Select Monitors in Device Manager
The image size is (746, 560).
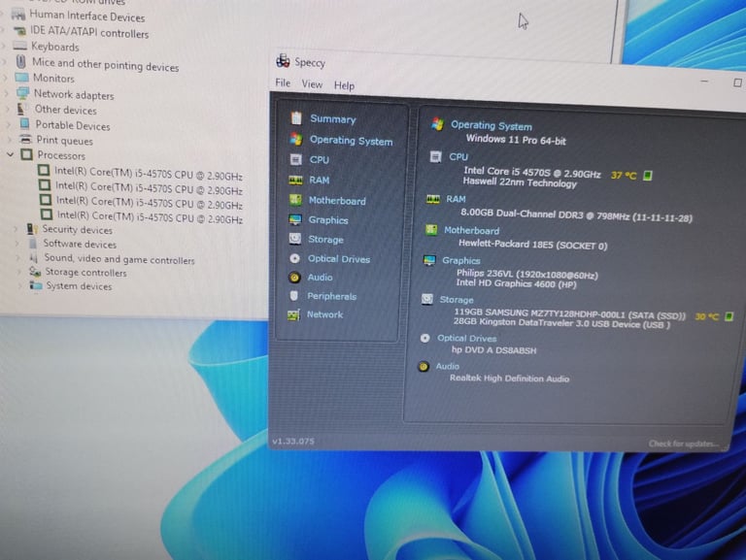tap(53, 78)
